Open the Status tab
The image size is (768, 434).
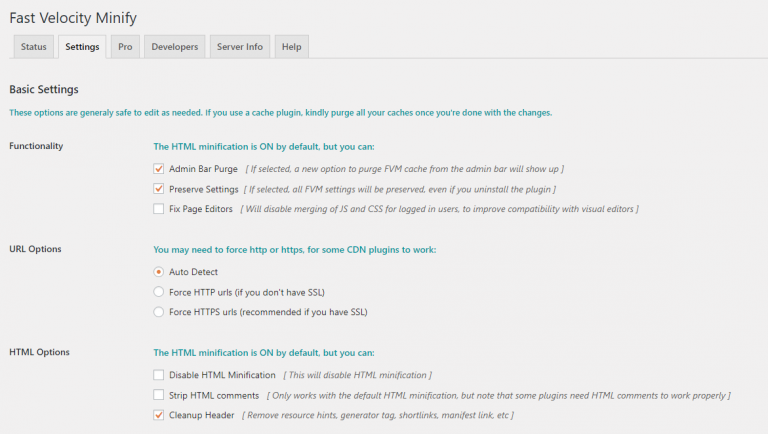(33, 47)
